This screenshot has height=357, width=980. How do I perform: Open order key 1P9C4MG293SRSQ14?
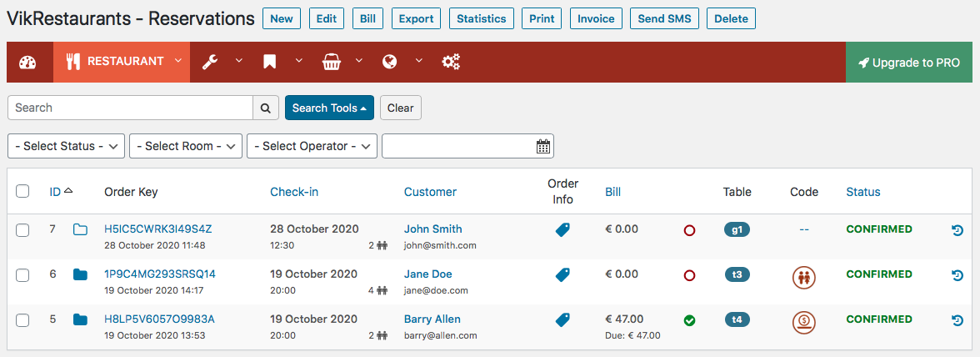point(160,274)
